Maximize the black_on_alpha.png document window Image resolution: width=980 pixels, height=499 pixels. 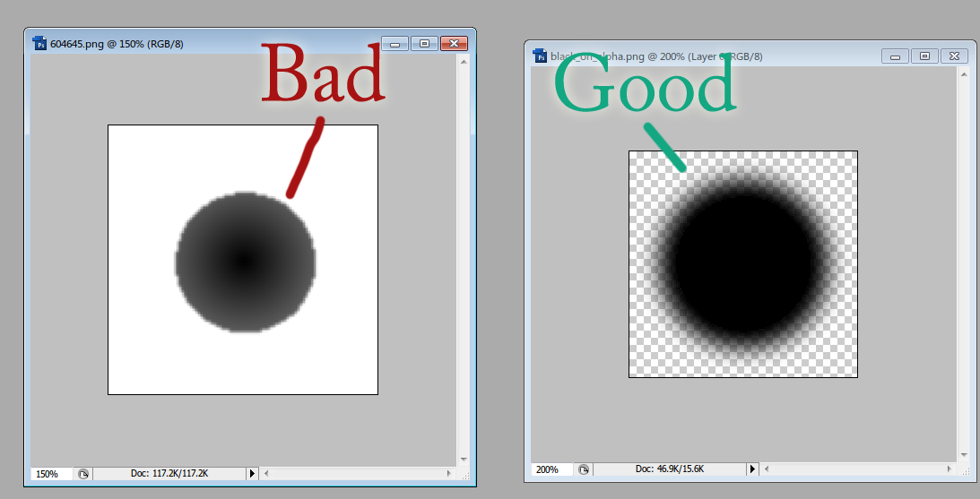click(925, 56)
